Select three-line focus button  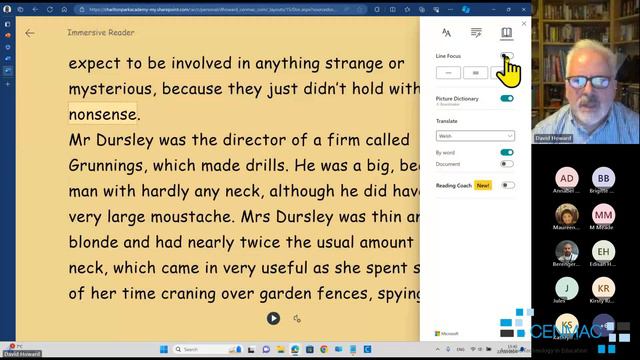[475, 73]
